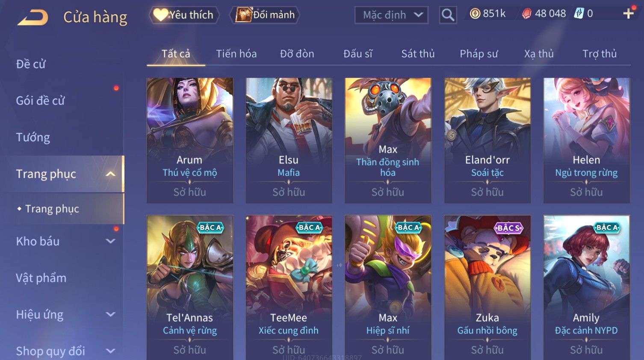
Task: Select the Zuka Gấu nhồi bông skin
Action: point(487,287)
